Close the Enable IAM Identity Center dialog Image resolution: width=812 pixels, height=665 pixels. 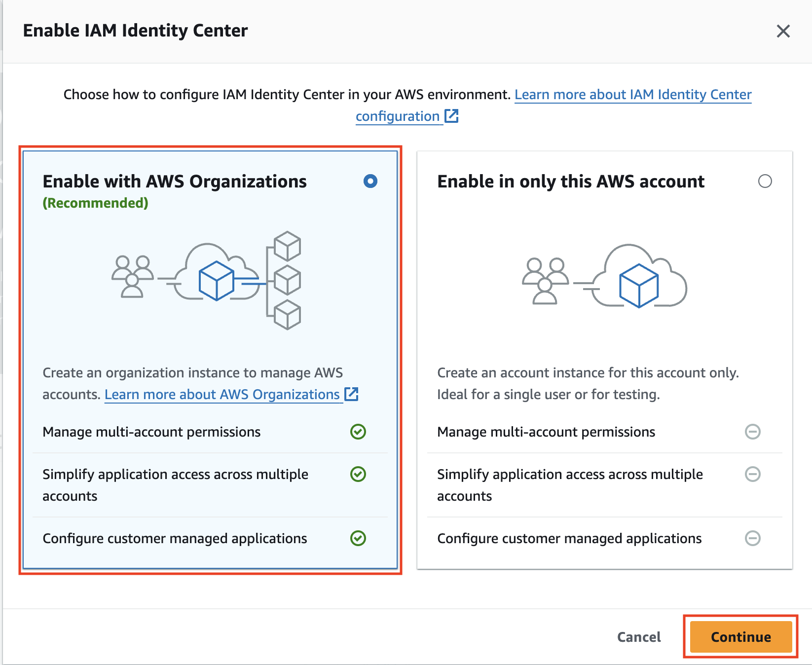[783, 31]
